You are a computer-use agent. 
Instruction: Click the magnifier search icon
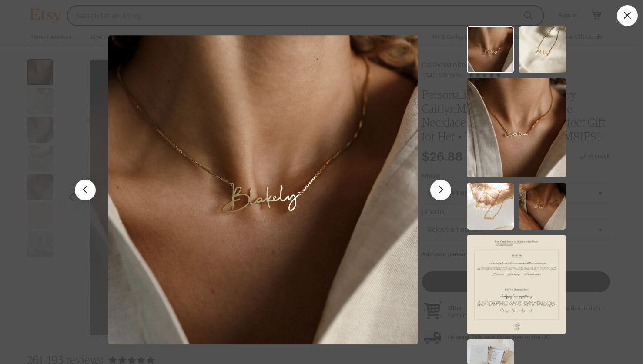pos(529,16)
